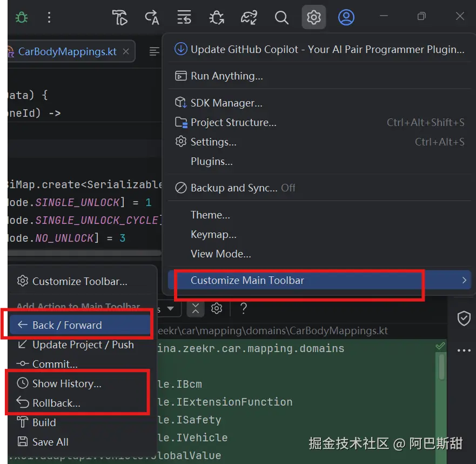Image resolution: width=476 pixels, height=464 pixels.
Task: Choose Run Anything... from the menu
Action: point(319,76)
